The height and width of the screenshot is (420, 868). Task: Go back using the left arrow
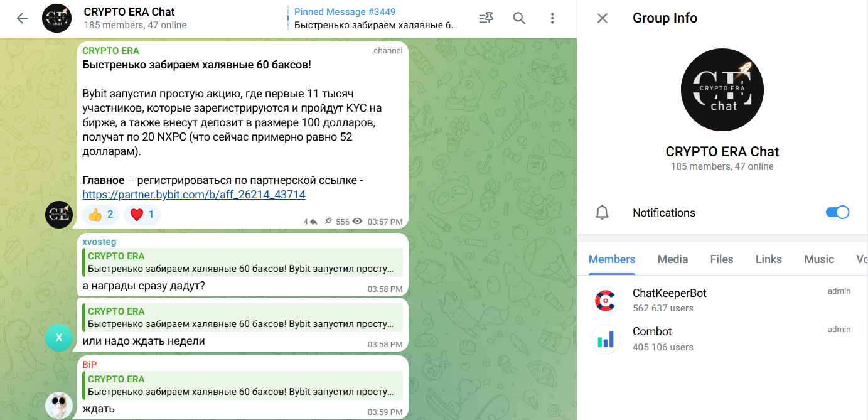coord(22,18)
